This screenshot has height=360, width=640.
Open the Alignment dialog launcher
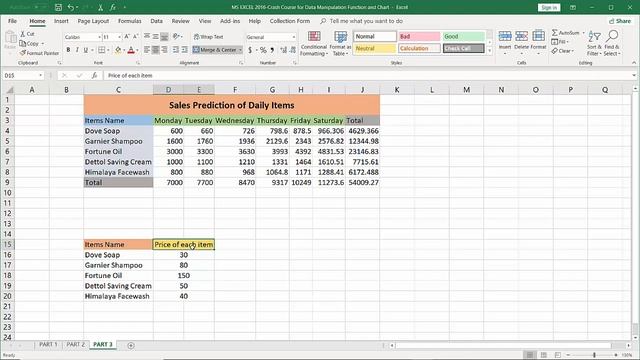point(241,63)
